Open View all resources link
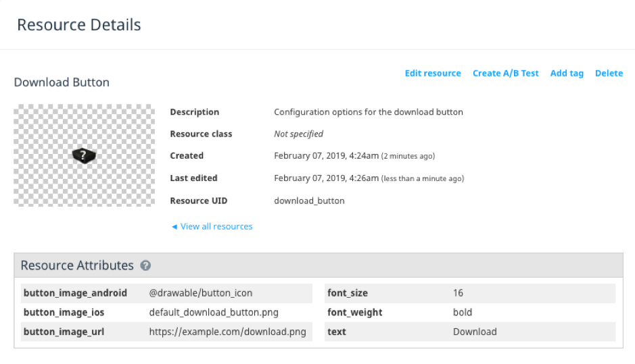Screen dimensions: 635x364 tap(216, 226)
